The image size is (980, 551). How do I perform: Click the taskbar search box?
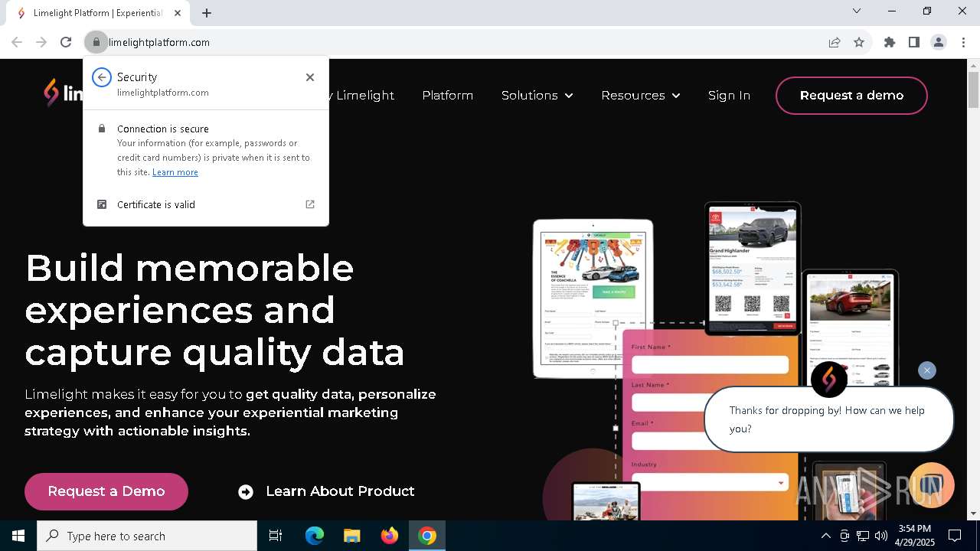pos(147,536)
